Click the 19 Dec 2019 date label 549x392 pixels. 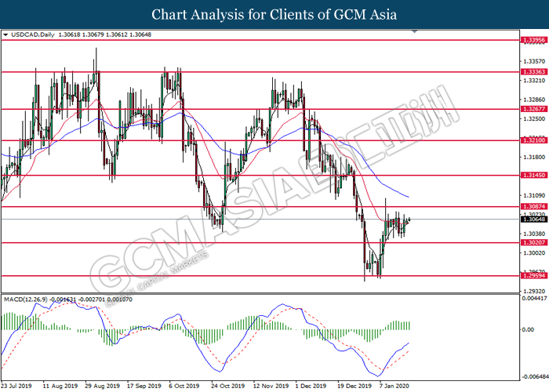[354, 386]
